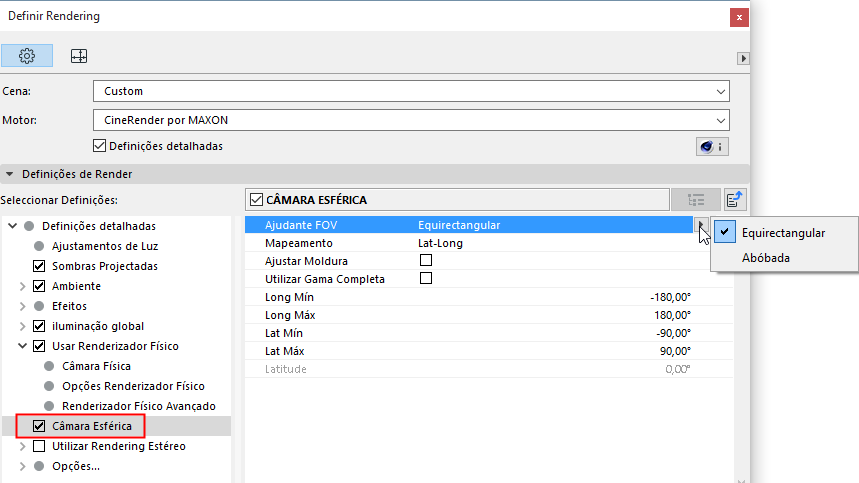
Task: Toggle the Câmara Esférica tree checkbox
Action: click(x=39, y=426)
